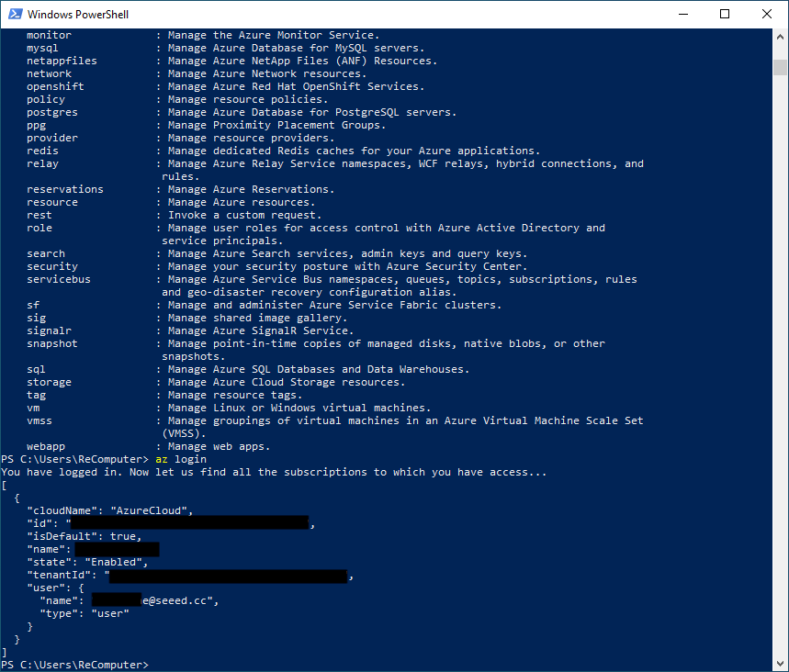This screenshot has height=672, width=789.
Task: Click the scrollbar up arrow
Action: click(x=780, y=37)
